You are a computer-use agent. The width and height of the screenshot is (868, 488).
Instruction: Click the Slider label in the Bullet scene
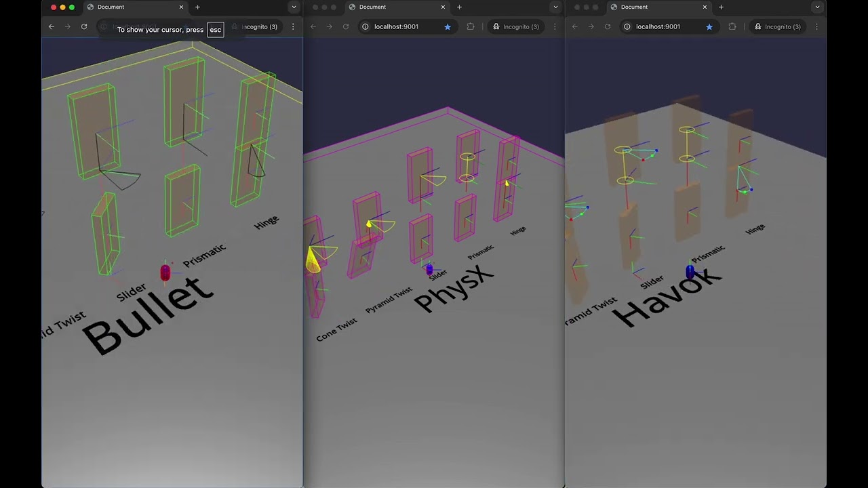click(131, 292)
